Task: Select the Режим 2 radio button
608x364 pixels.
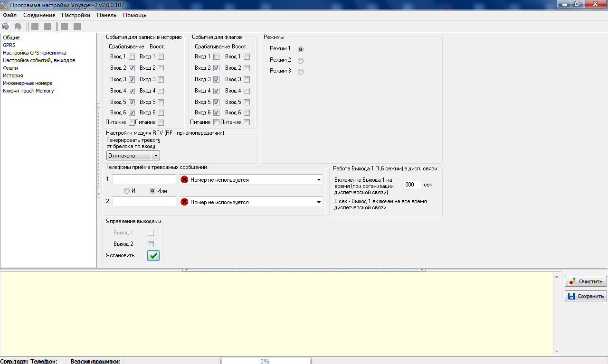Action: (x=300, y=60)
